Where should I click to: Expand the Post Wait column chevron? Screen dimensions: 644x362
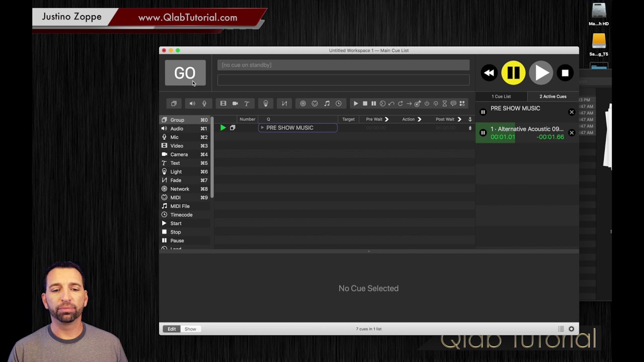459,119
